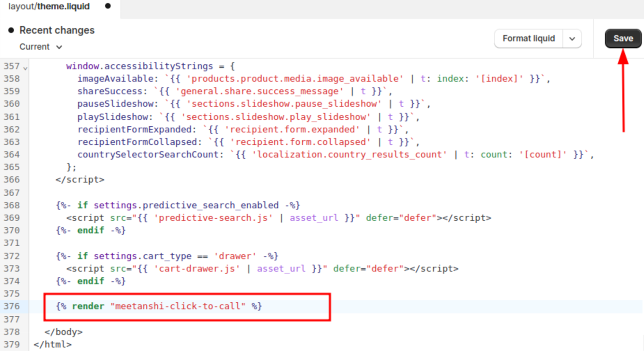Click the shareSuccess line
This screenshot has width=644, height=351.
pos(235,91)
